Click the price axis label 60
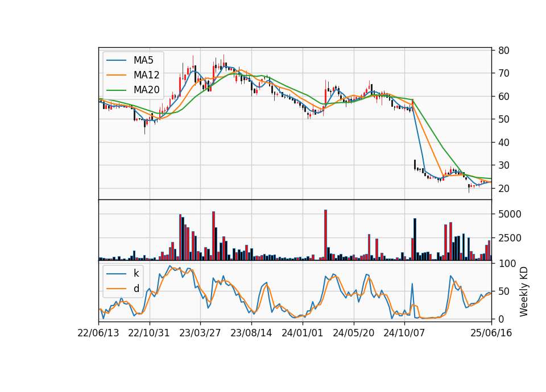The height and width of the screenshot is (392, 546). tap(504, 97)
